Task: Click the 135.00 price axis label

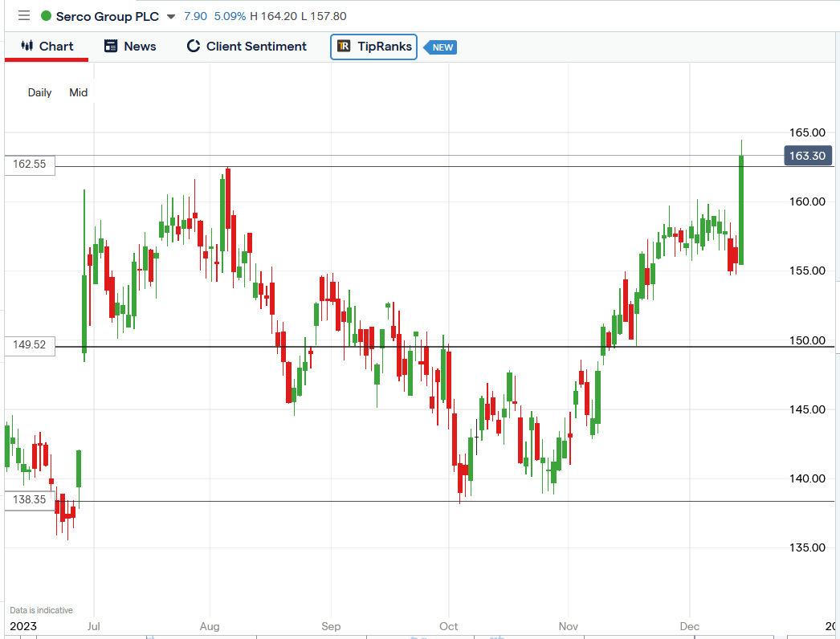Action: click(807, 547)
